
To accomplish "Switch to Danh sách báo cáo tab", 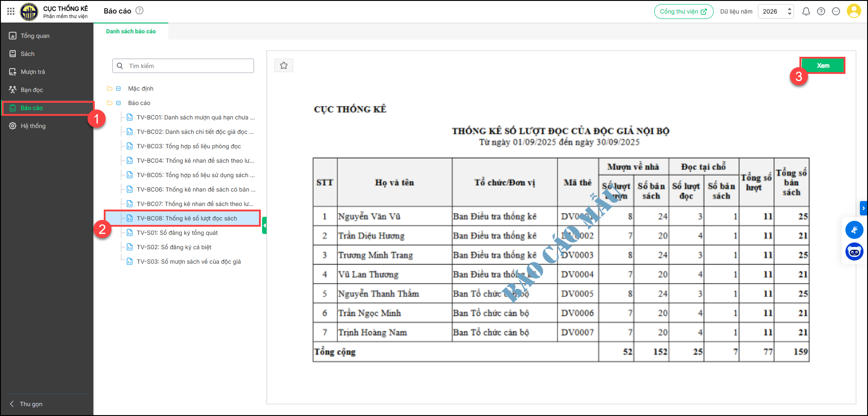I will pos(131,32).
